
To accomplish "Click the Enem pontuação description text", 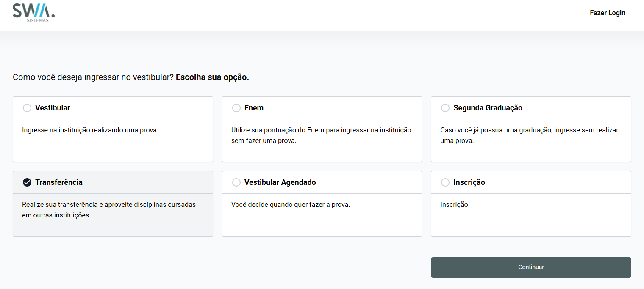I will [x=321, y=135].
